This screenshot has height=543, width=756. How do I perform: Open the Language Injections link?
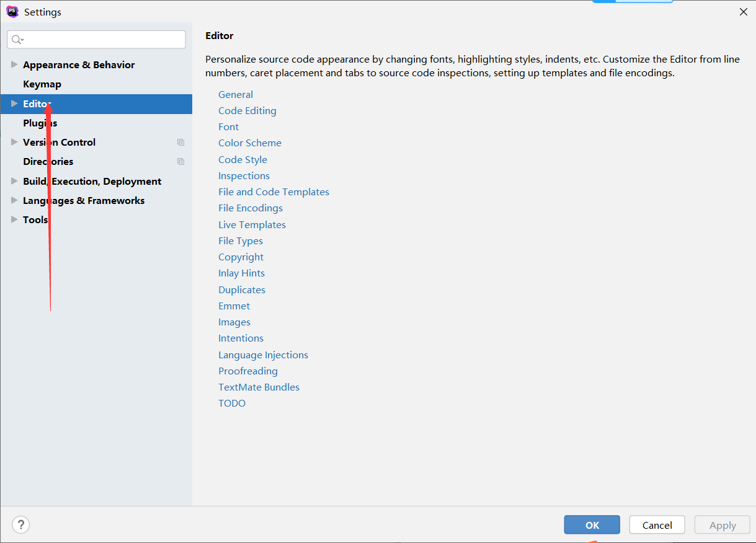tap(263, 355)
